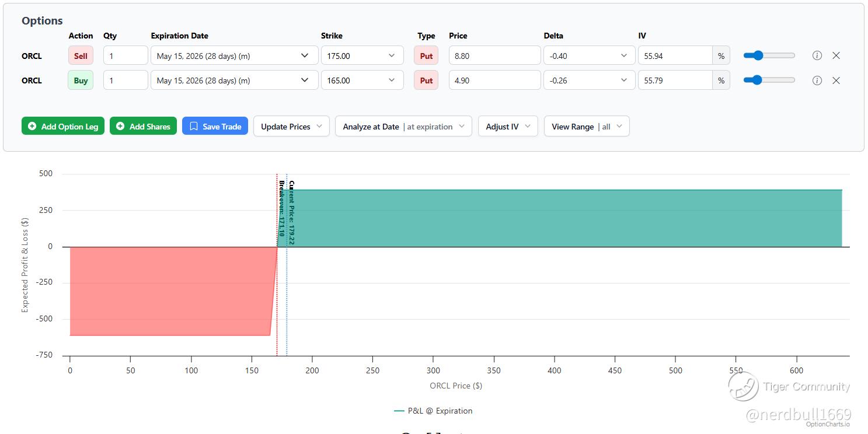The height and width of the screenshot is (434, 868).
Task: Click the Delta column header
Action: tap(553, 36)
